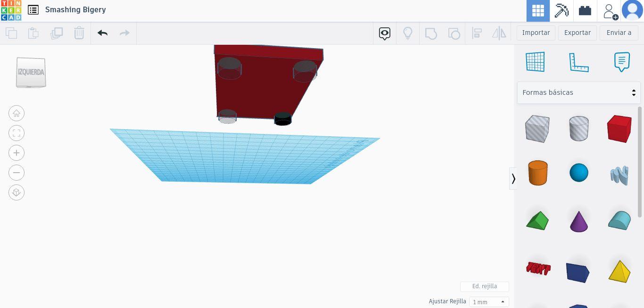644x308 pixels.
Task: Pick the orange cylinder shape
Action: (x=537, y=173)
